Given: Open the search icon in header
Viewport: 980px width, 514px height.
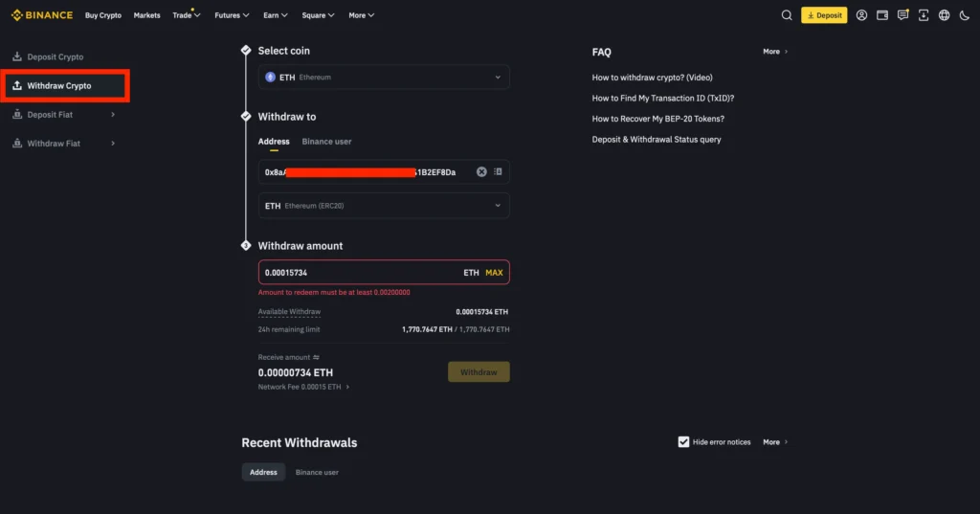Looking at the screenshot, I should point(787,15).
